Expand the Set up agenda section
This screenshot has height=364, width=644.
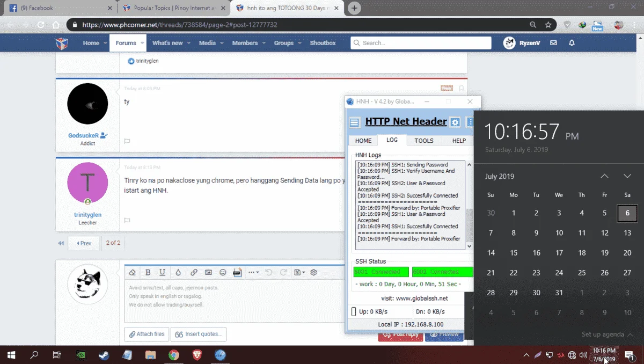click(607, 334)
